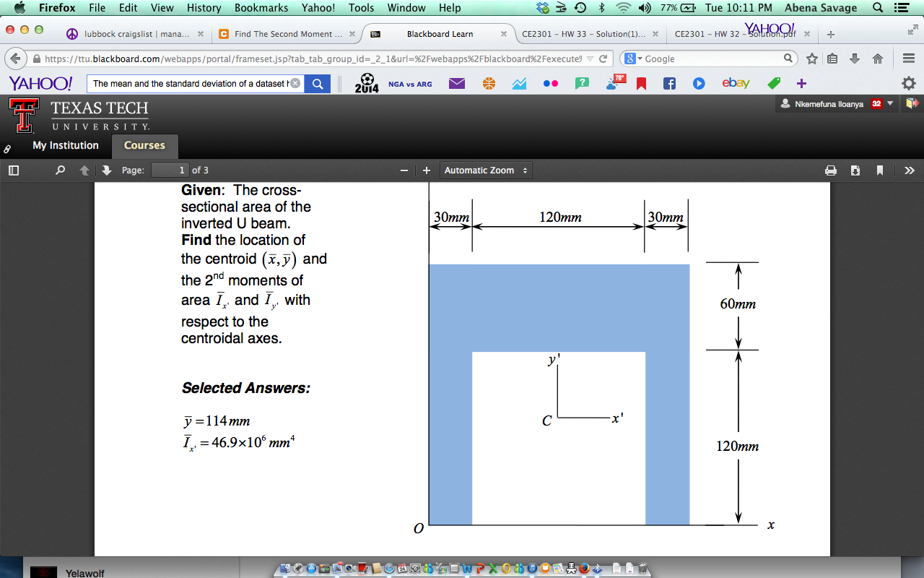Download the PDF document

[855, 171]
